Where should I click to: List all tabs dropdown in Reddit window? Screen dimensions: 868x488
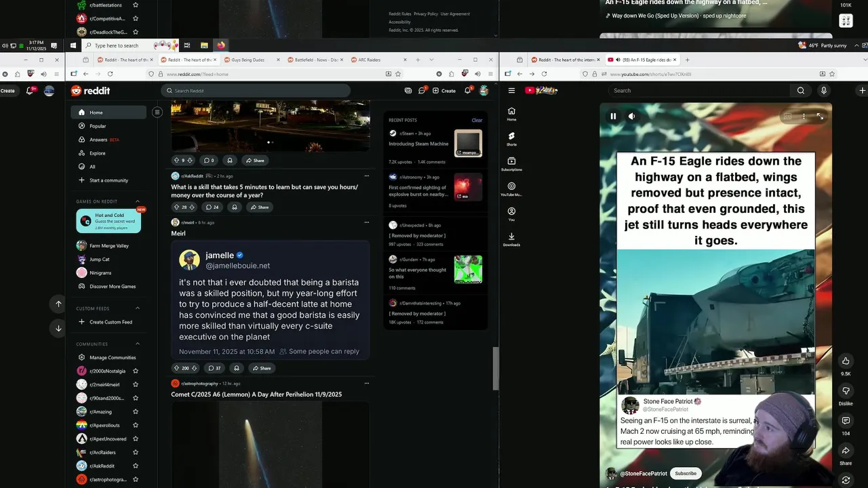click(431, 60)
